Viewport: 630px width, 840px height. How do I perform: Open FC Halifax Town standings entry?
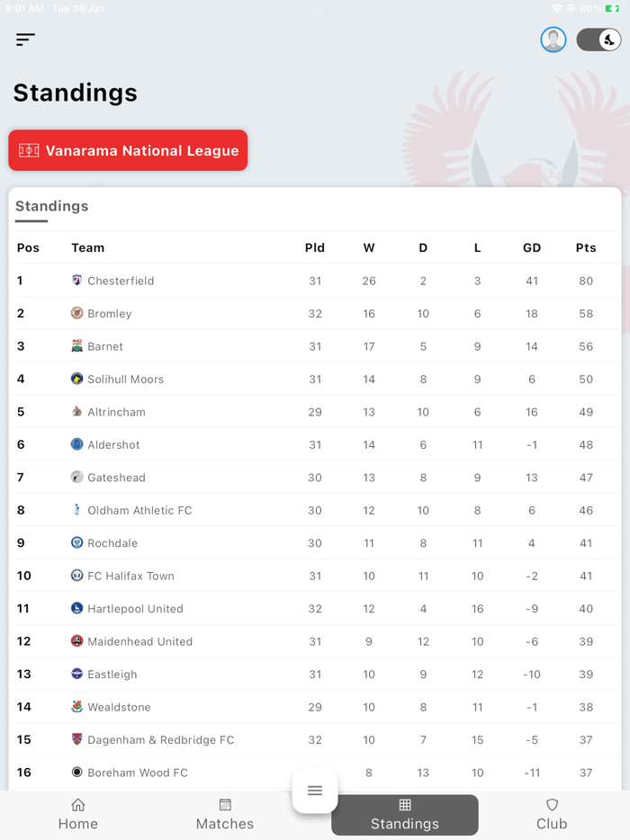122,576
